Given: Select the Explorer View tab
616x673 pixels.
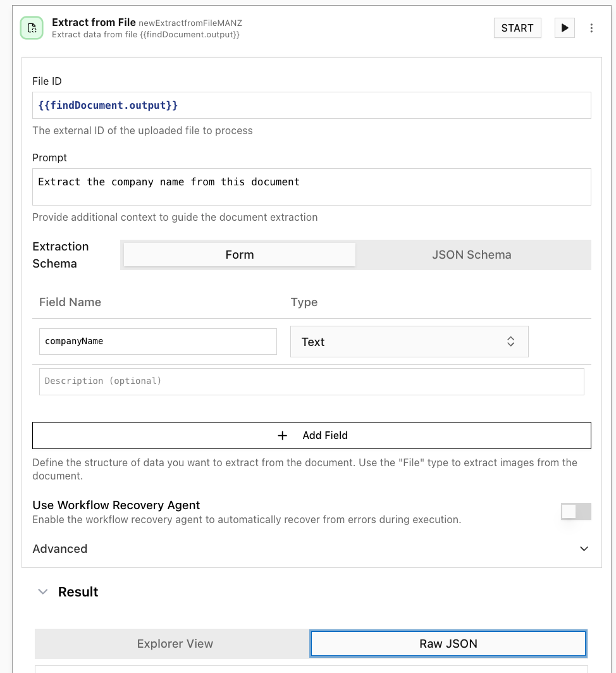Looking at the screenshot, I should [x=175, y=643].
